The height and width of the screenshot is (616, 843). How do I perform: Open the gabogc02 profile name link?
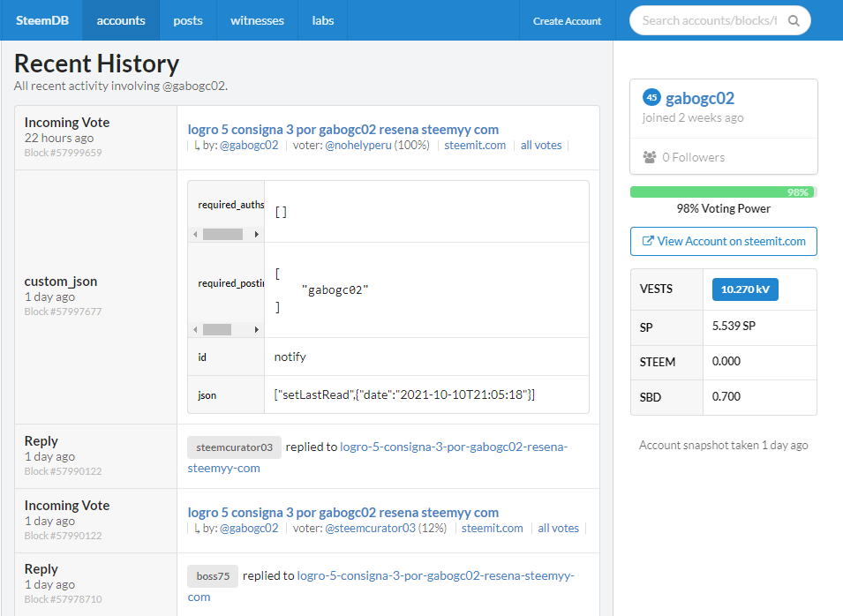[x=699, y=98]
